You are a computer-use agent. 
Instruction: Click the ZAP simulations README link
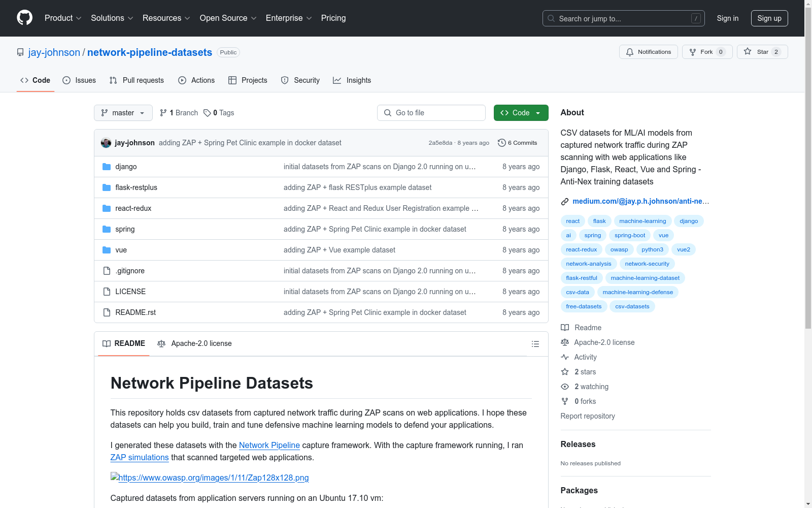tap(140, 457)
